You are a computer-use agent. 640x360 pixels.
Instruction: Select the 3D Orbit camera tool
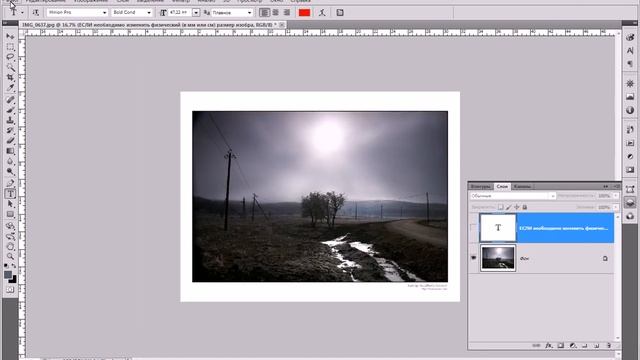(10, 236)
